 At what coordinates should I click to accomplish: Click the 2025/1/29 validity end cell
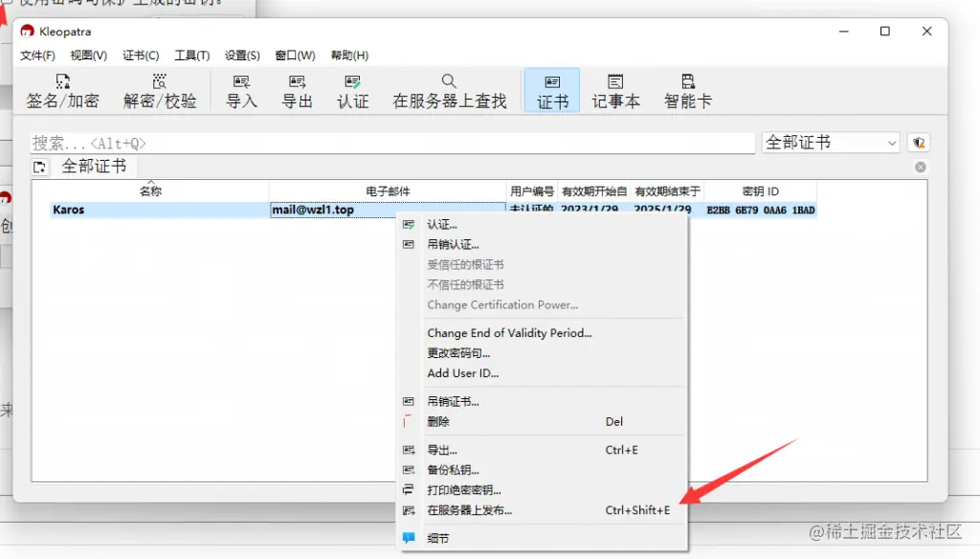point(662,210)
